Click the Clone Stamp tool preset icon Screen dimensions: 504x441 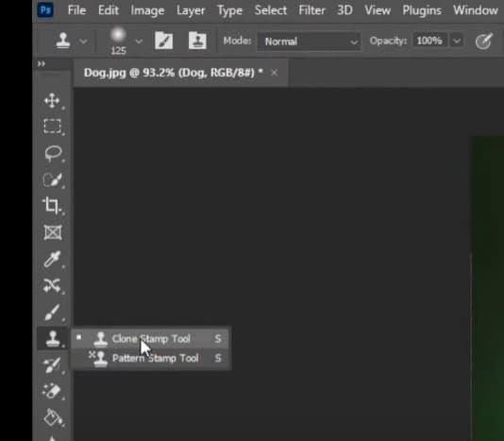[63, 41]
